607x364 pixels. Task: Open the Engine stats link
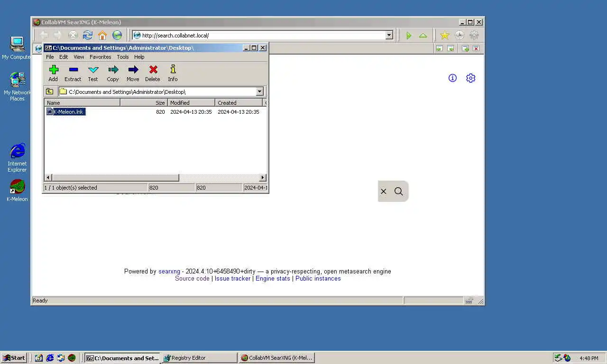[273, 279]
